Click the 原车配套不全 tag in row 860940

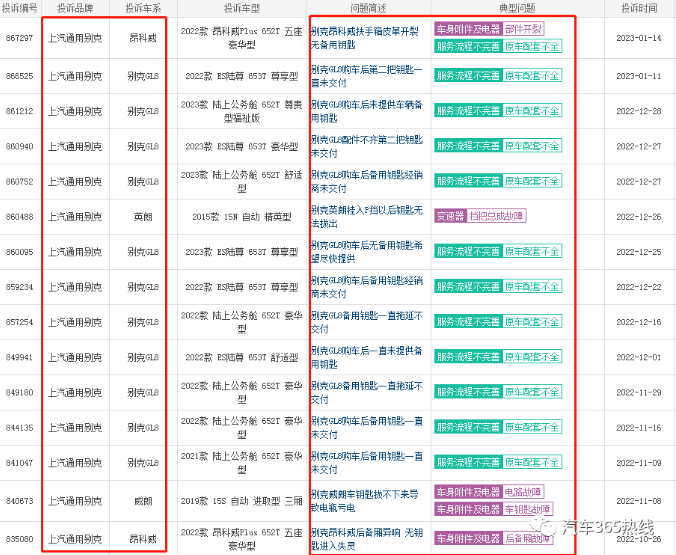coord(532,146)
